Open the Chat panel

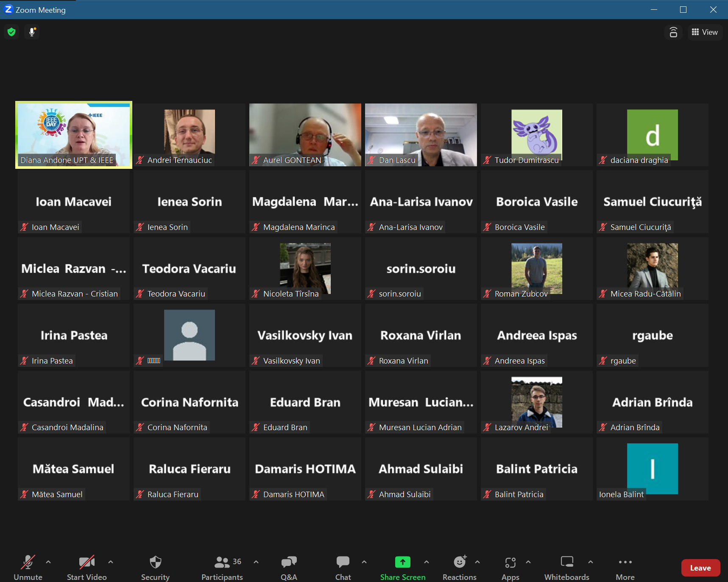pos(343,567)
